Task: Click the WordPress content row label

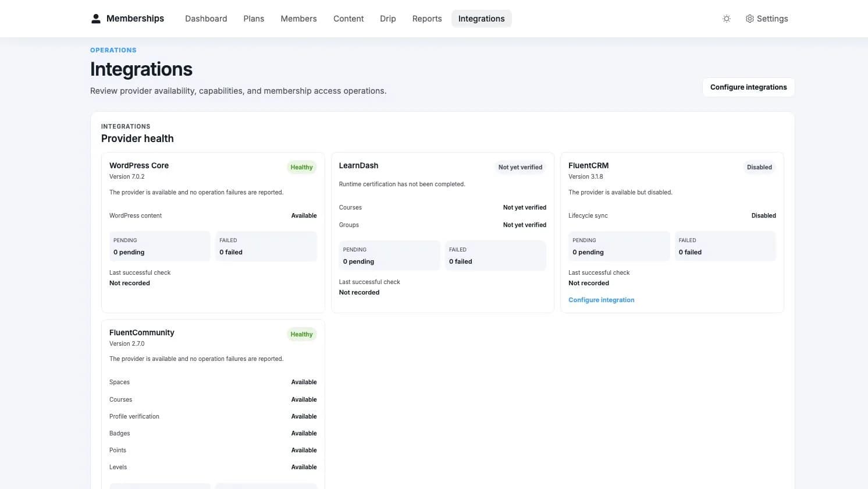Action: pos(136,215)
